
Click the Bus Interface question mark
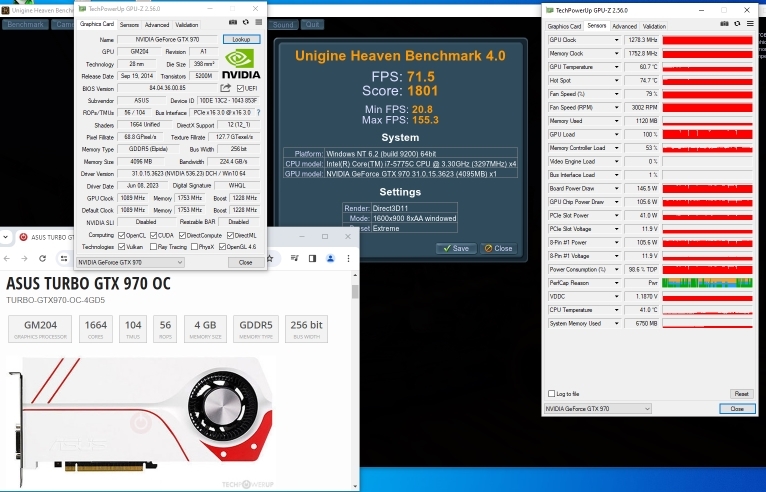click(x=258, y=112)
